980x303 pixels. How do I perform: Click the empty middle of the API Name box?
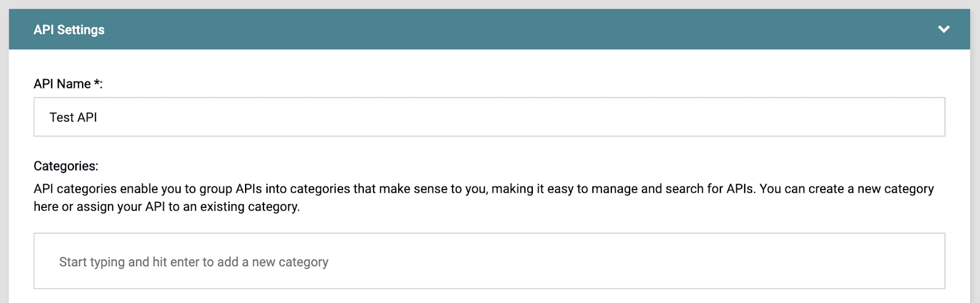[x=490, y=117]
